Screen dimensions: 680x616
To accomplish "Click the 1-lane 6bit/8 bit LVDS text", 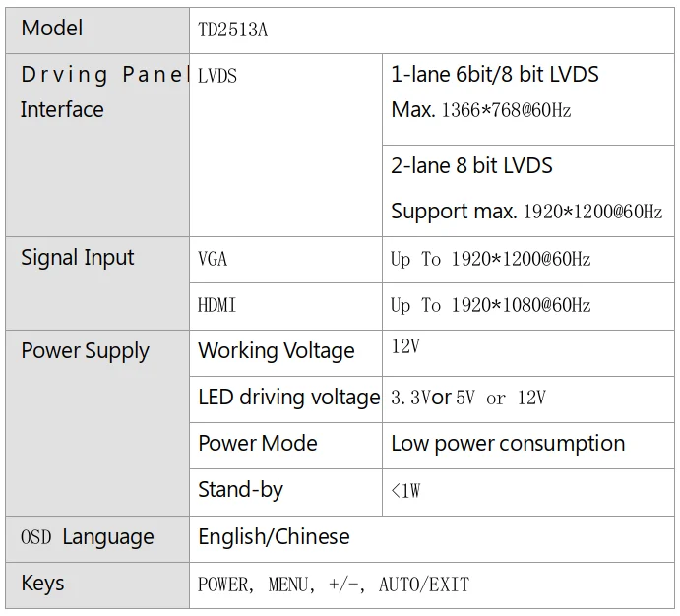I will click(x=495, y=75).
